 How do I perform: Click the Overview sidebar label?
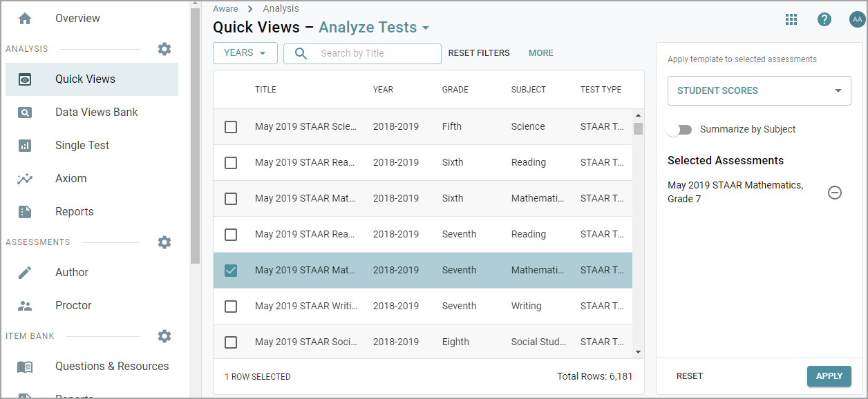(x=77, y=19)
